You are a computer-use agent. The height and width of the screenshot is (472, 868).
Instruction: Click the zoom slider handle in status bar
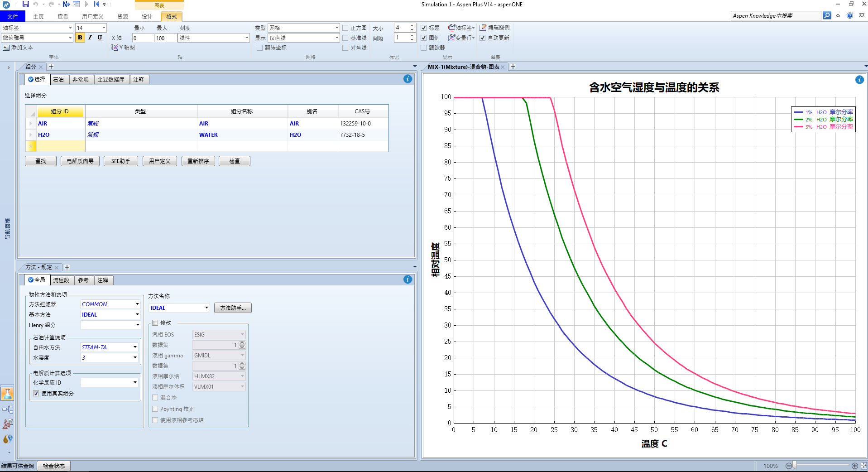(795, 466)
